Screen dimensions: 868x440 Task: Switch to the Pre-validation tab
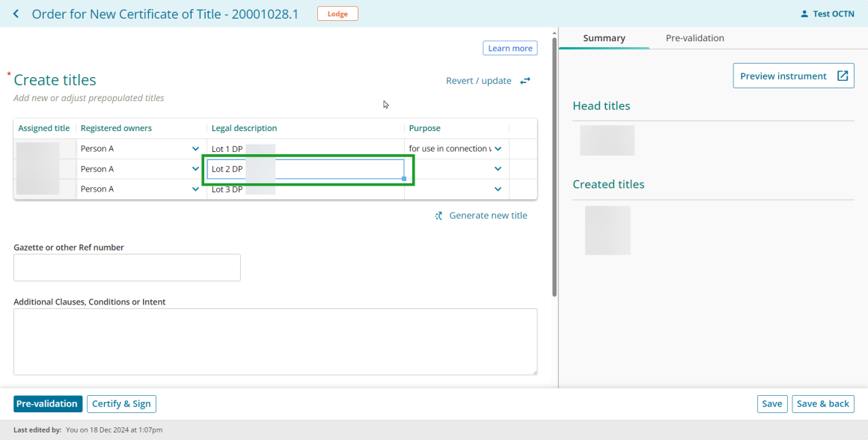(x=694, y=38)
